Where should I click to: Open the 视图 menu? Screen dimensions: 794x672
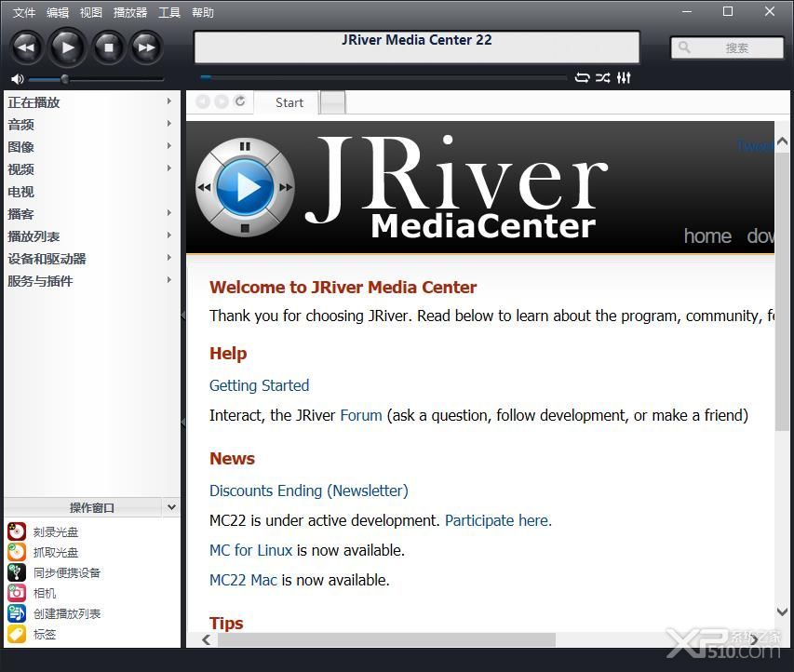pyautogui.click(x=91, y=12)
